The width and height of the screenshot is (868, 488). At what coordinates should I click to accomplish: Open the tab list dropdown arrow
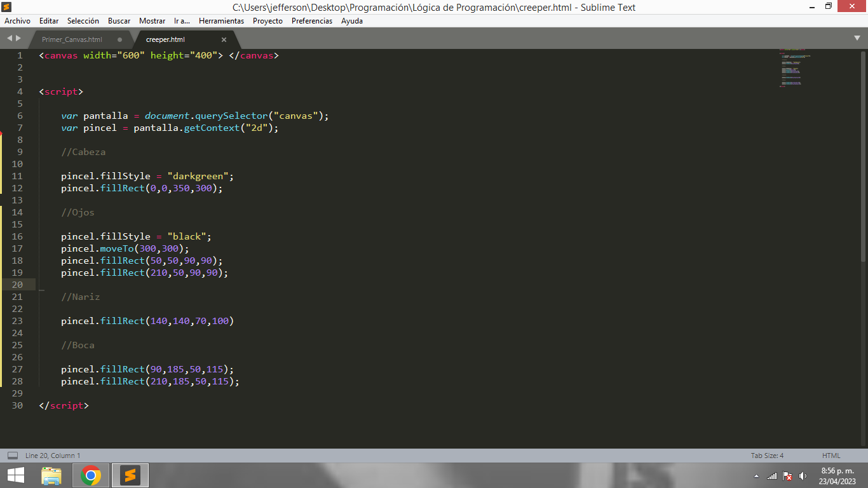point(857,38)
